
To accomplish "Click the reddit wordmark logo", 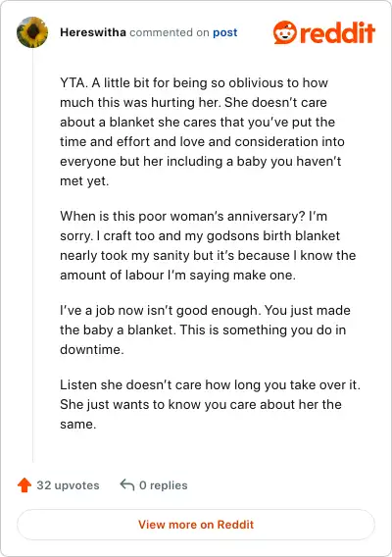I will [337, 32].
